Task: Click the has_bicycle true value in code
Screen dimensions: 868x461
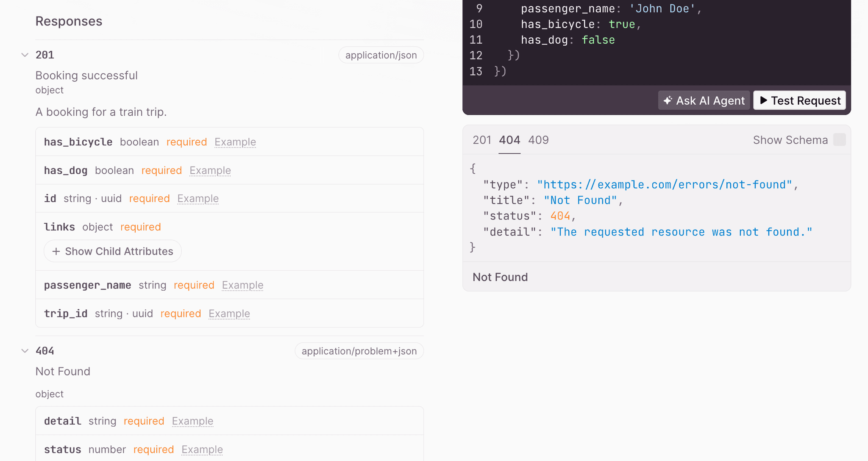Action: [622, 24]
